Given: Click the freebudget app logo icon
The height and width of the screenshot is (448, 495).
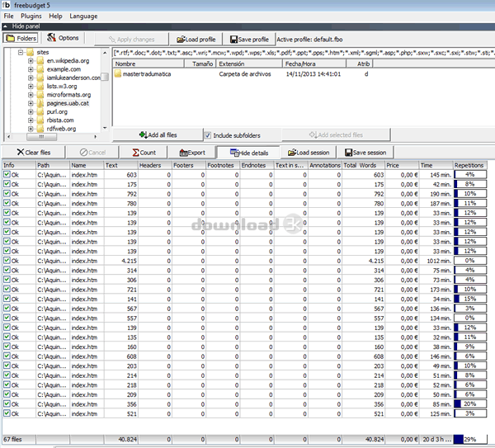Looking at the screenshot, I should (x=7, y=5).
